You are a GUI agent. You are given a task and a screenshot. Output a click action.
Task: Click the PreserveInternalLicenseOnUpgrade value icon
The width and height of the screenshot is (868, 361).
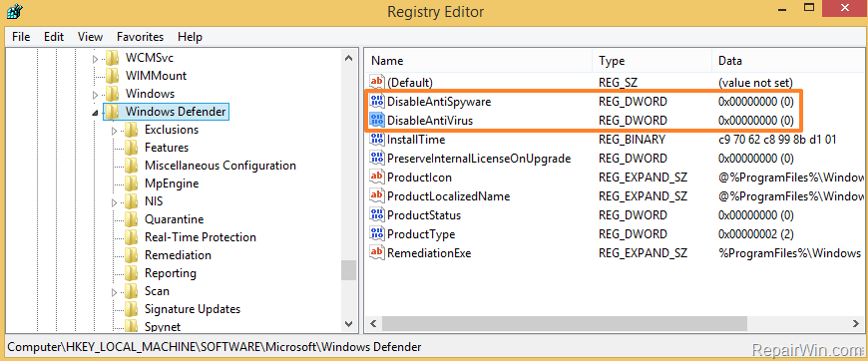(377, 158)
